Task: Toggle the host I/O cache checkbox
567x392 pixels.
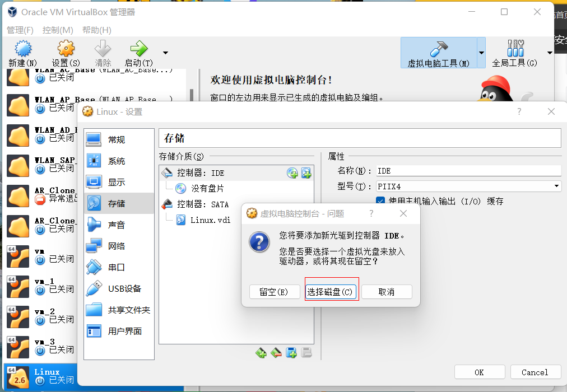Action: (x=380, y=201)
